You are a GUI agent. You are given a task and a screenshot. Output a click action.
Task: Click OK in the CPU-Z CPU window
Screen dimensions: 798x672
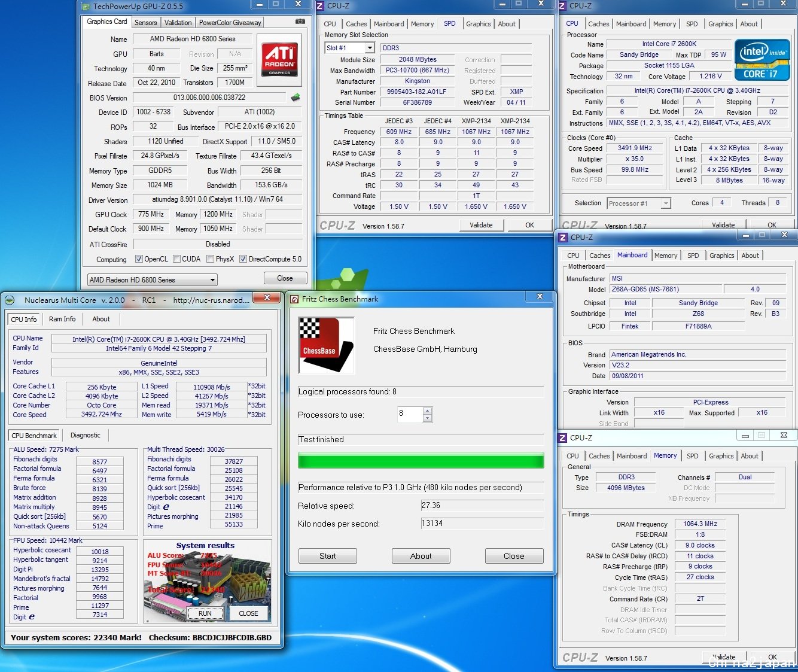(772, 225)
